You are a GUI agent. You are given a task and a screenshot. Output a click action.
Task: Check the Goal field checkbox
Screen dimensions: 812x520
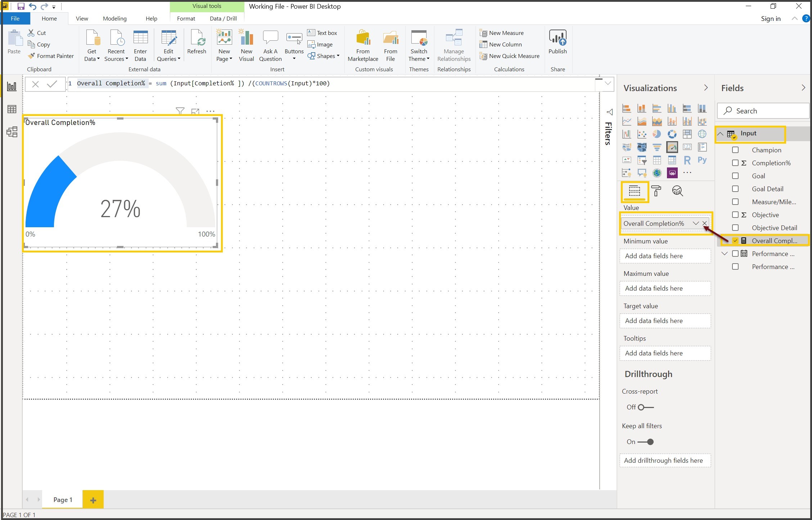(735, 176)
